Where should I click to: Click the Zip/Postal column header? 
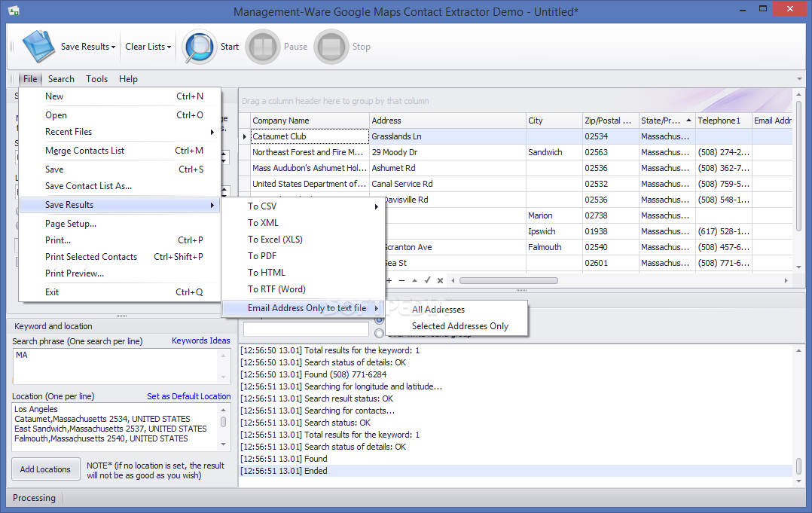tap(611, 121)
